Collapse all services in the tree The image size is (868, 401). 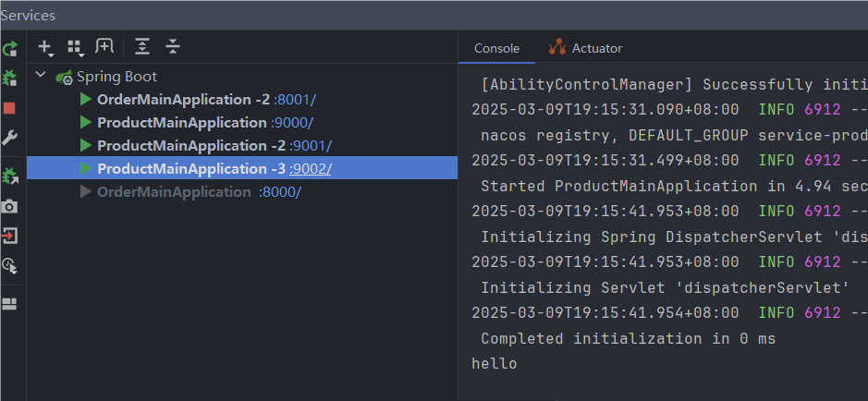[x=173, y=46]
